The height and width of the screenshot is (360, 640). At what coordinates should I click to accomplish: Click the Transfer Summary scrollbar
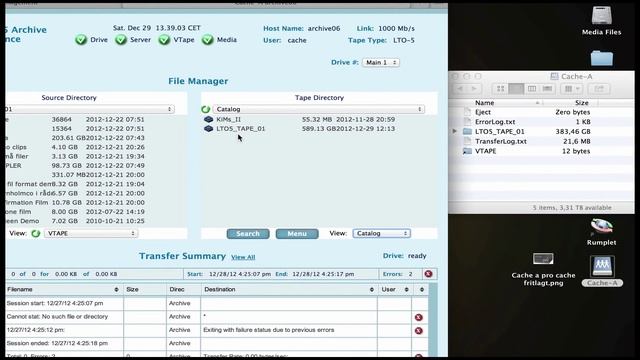[x=433, y=320]
